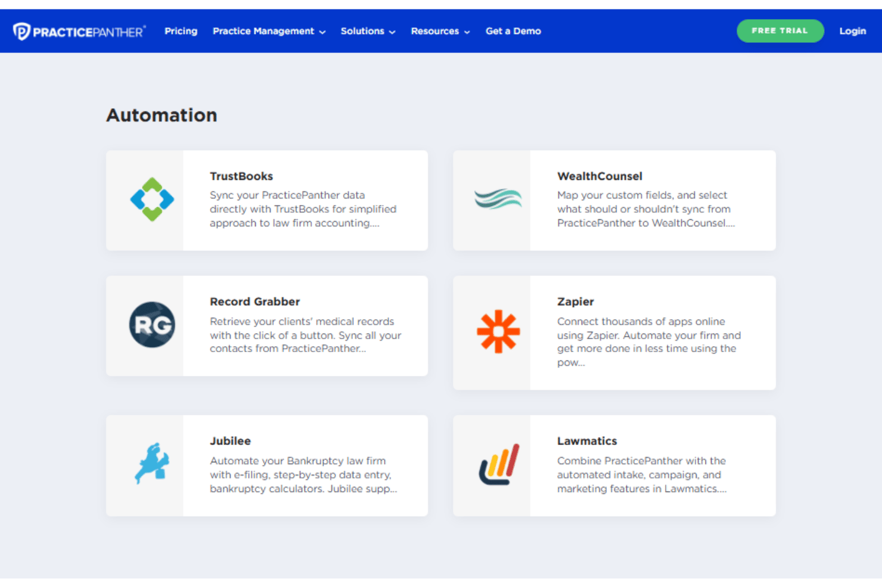Click the Zapier description about connecting apps
882x588 pixels.
coord(649,342)
